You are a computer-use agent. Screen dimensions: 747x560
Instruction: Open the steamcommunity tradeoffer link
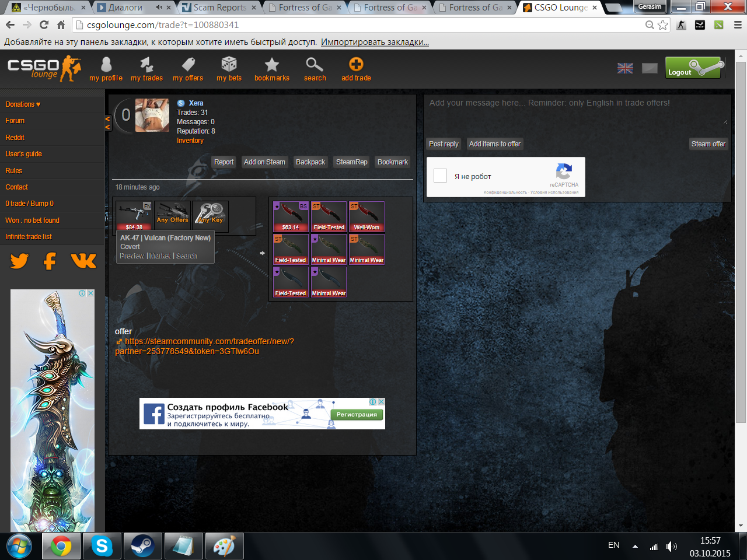coord(204,346)
